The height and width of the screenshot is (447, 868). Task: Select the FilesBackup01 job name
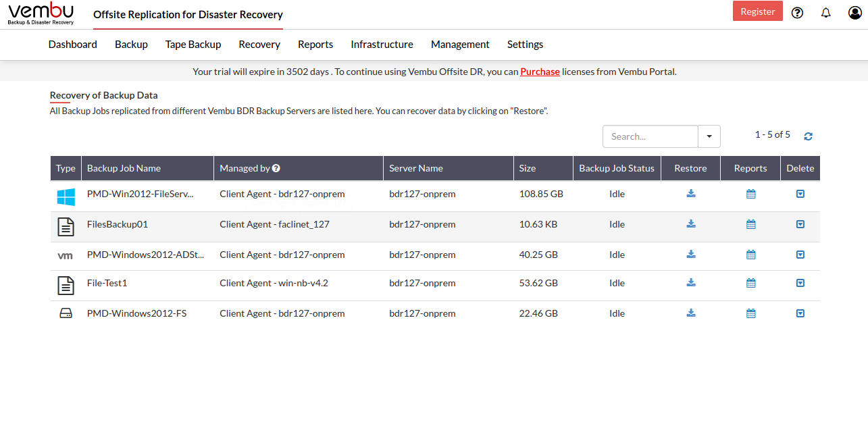pyautogui.click(x=118, y=224)
